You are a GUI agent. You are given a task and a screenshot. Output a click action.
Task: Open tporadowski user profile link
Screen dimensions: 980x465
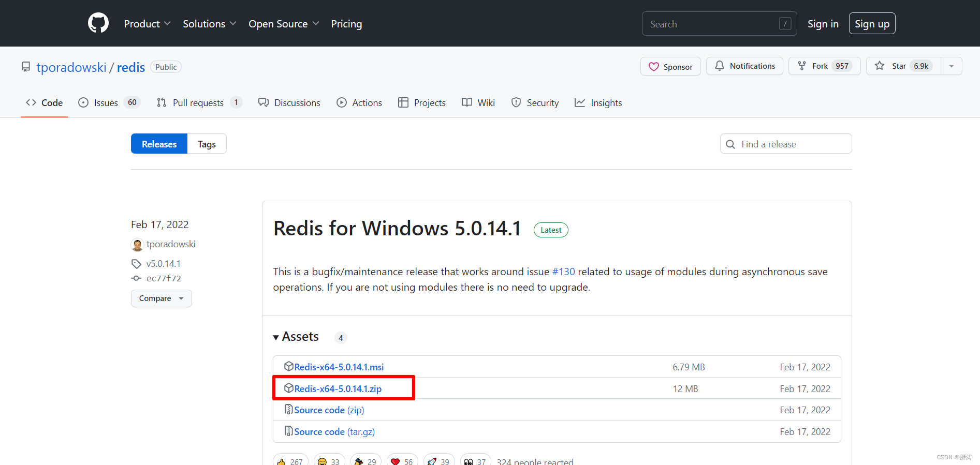[71, 67]
